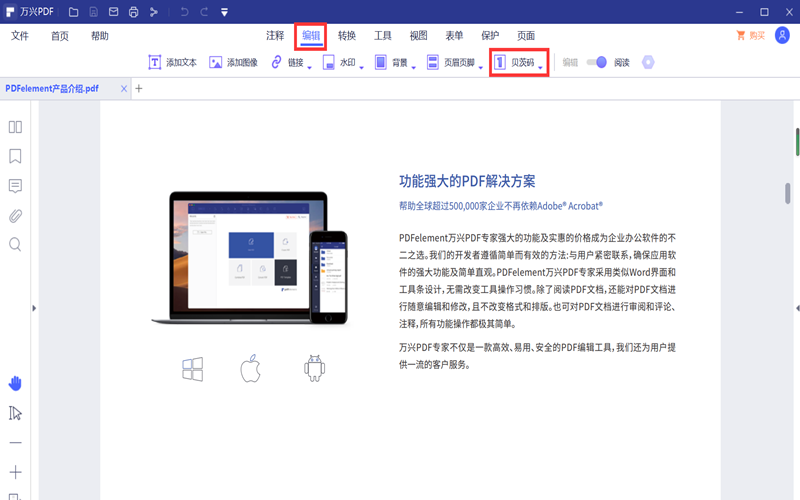Open the bookmarks panel in sidebar
The image size is (800, 500).
click(x=15, y=156)
